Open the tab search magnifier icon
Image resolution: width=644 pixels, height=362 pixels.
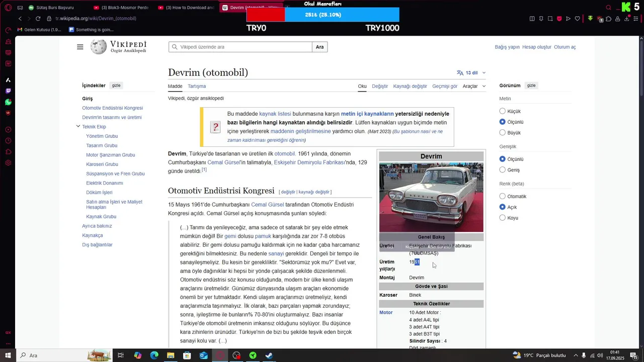tap(609, 8)
